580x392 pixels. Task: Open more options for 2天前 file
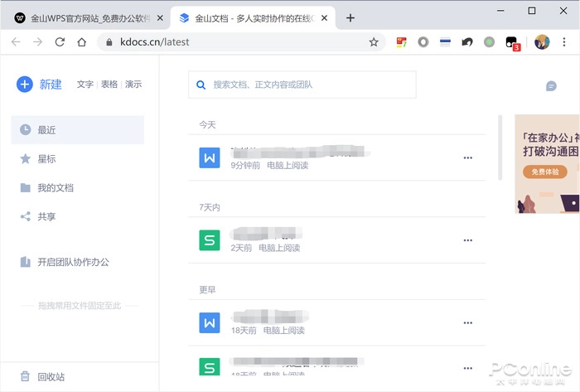468,240
